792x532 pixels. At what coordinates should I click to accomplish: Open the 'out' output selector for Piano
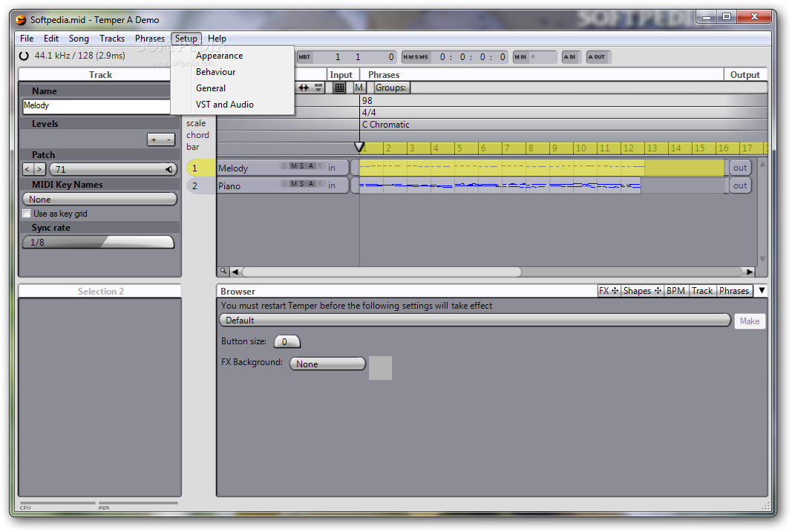click(740, 185)
